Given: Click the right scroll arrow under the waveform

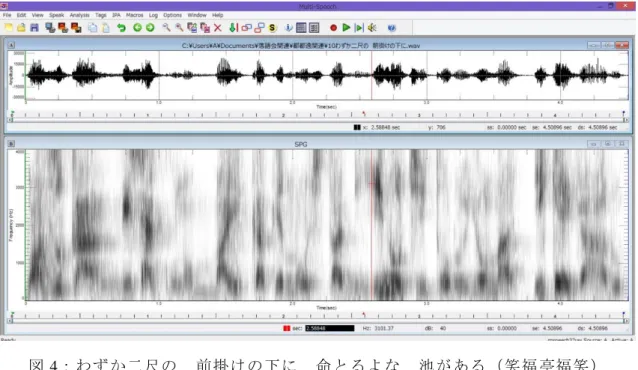Looking at the screenshot, I should click(626, 120).
